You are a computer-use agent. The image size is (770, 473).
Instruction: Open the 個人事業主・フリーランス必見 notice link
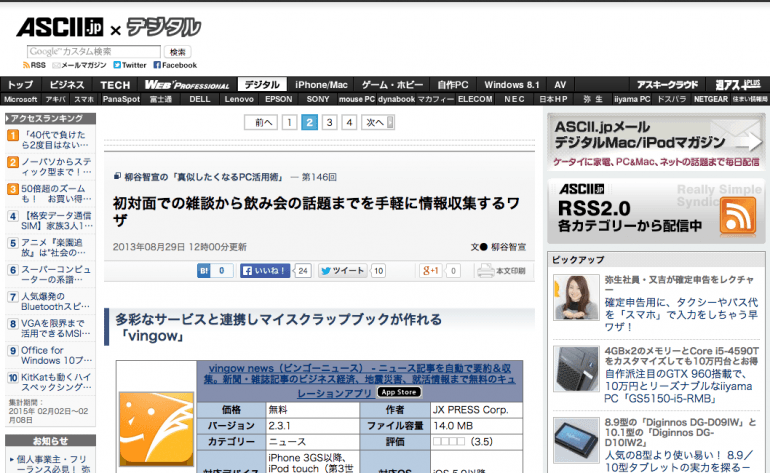[53, 464]
